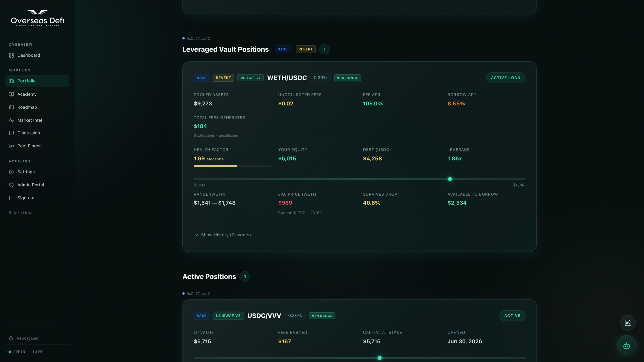This screenshot has width=644, height=362.
Task: Click the count badge beside Active Positions
Action: tap(245, 277)
